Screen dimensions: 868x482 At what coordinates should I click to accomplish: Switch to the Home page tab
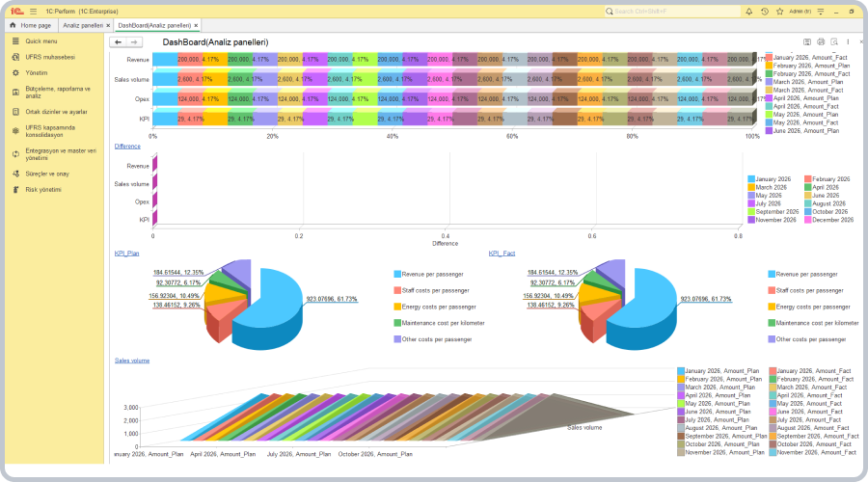coord(31,25)
